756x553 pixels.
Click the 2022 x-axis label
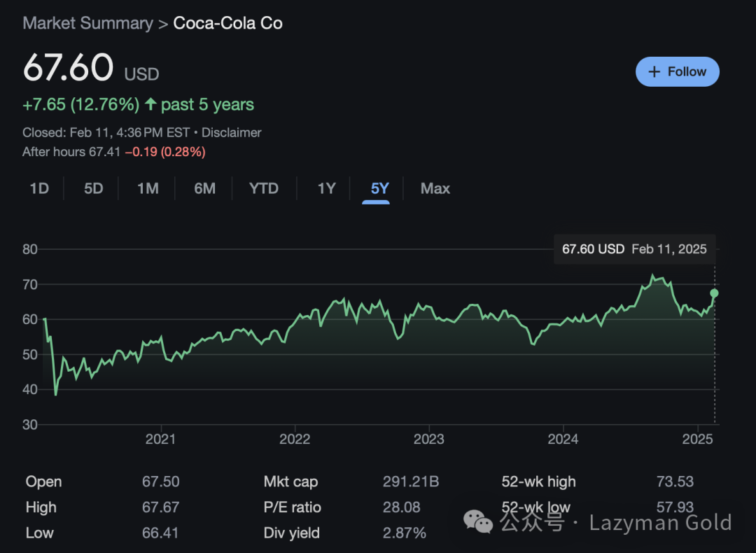coord(295,439)
